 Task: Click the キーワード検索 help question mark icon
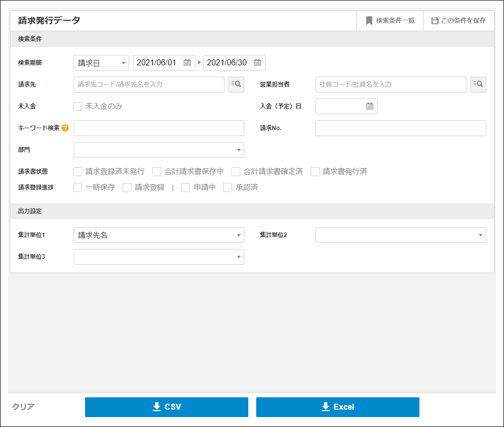pos(65,128)
